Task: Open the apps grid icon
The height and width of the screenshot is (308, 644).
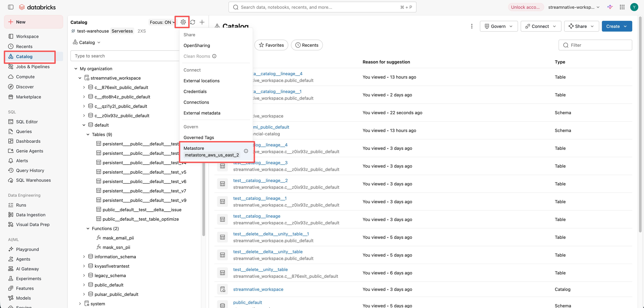Action: click(x=622, y=7)
